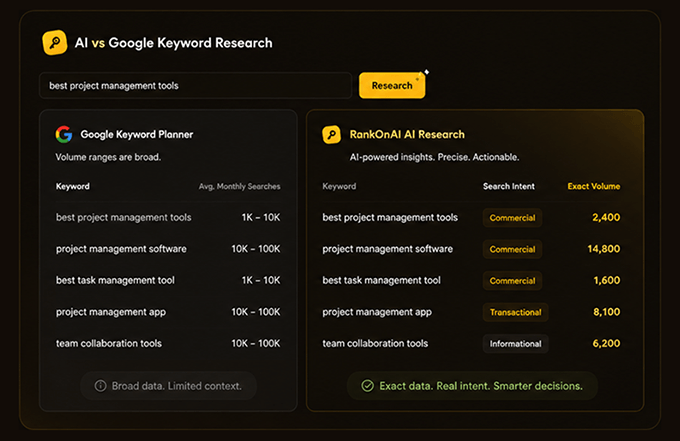Click the 1K – 10K range for best task management tool
The height and width of the screenshot is (441, 680).
click(261, 281)
